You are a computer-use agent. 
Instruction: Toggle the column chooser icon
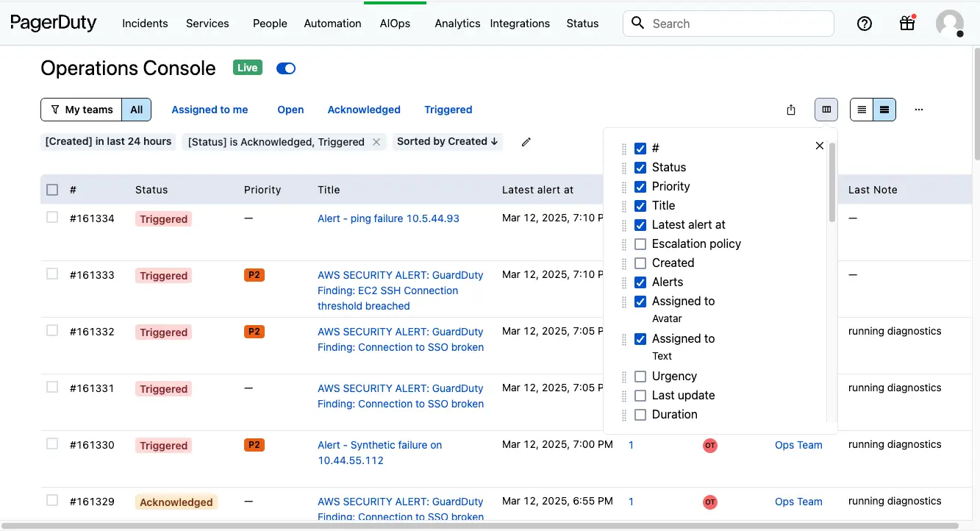[826, 110]
